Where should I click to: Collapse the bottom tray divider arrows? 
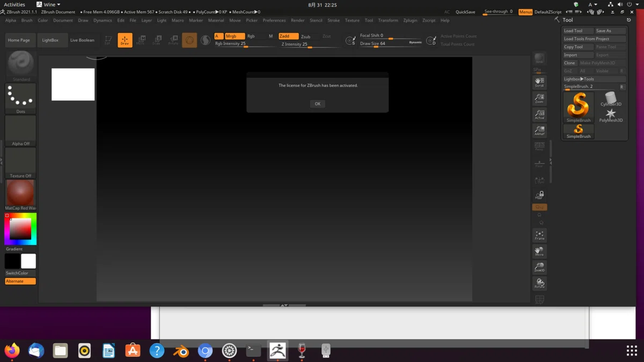coord(284,305)
